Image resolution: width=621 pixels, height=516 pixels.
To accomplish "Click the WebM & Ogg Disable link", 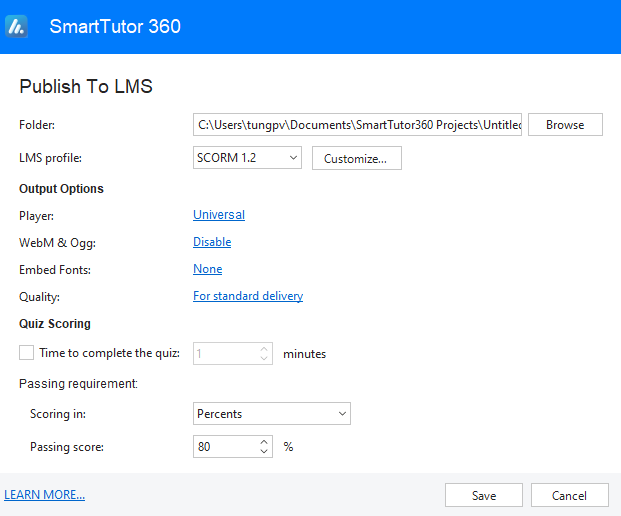I will 212,242.
